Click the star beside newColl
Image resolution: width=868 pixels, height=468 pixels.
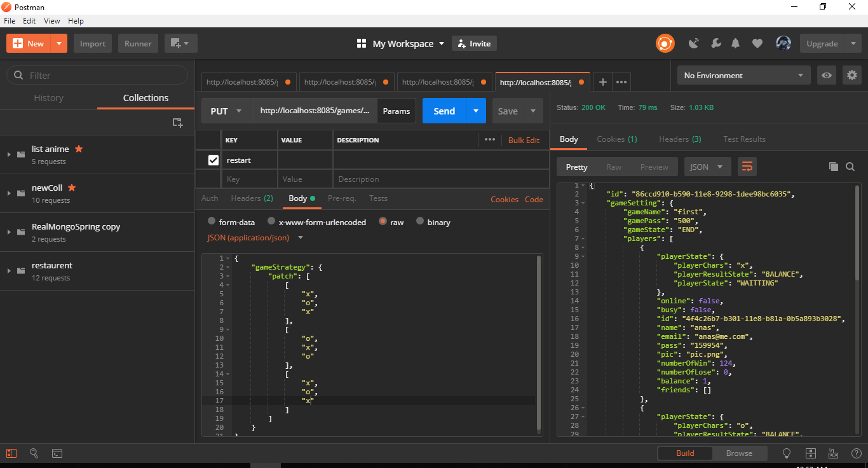click(72, 187)
